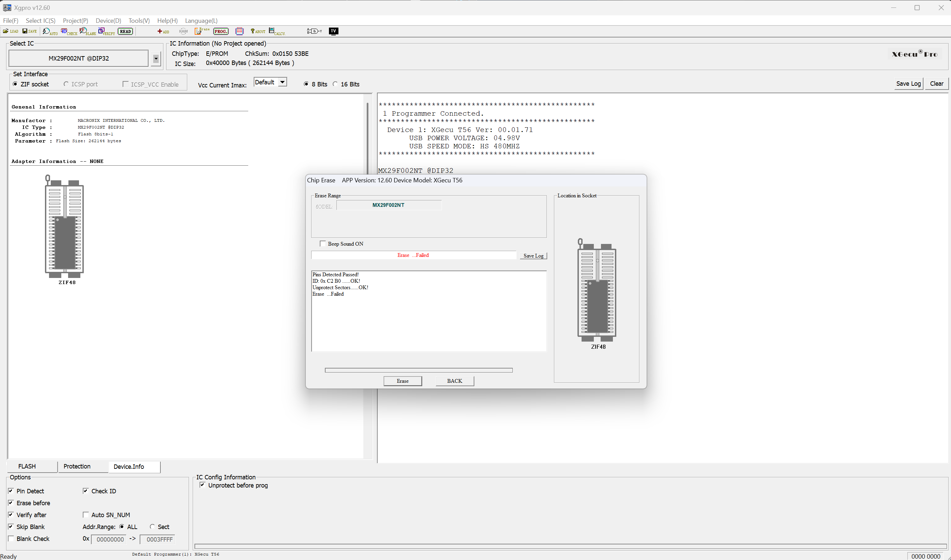Viewport: 951px width, 560px height.
Task: Click the LOAD file toolbar icon
Action: click(10, 31)
